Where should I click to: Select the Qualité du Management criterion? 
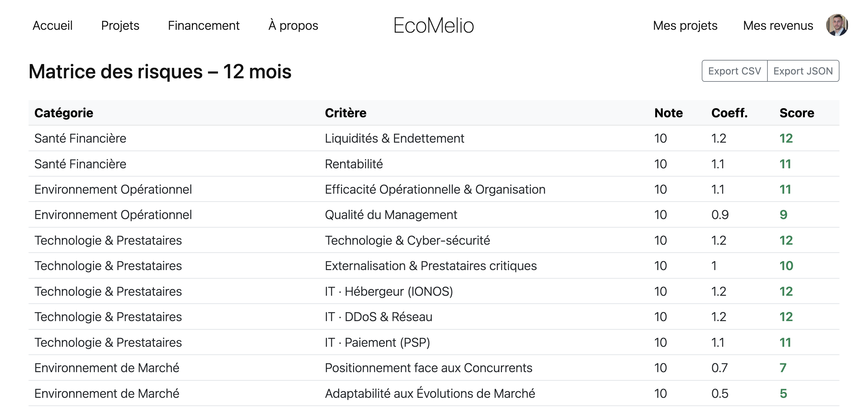click(x=391, y=215)
